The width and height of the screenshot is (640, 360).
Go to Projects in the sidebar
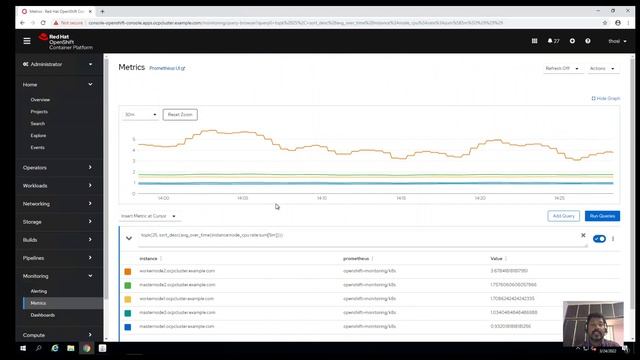pyautogui.click(x=39, y=111)
